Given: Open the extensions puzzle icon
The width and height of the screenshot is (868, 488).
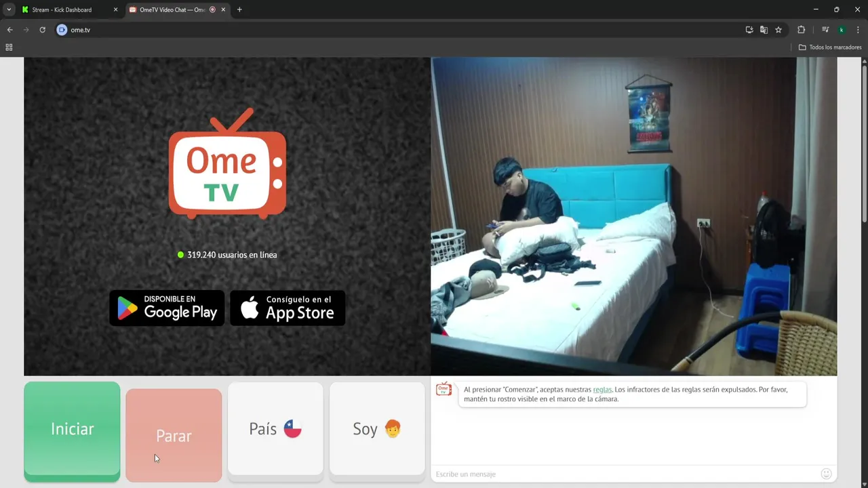Looking at the screenshot, I should pyautogui.click(x=802, y=30).
